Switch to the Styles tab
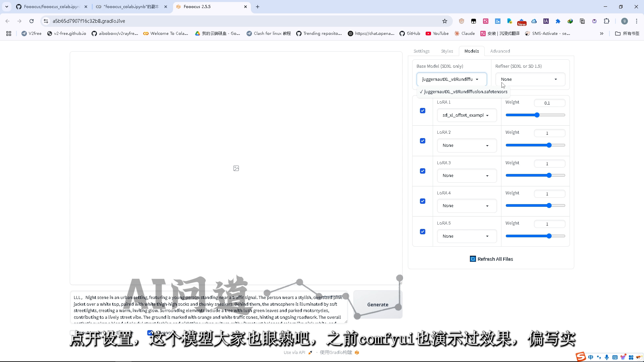644x362 pixels. pos(447,51)
